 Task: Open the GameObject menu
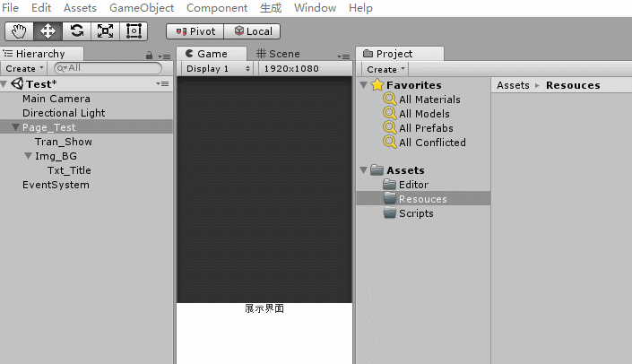pos(142,8)
